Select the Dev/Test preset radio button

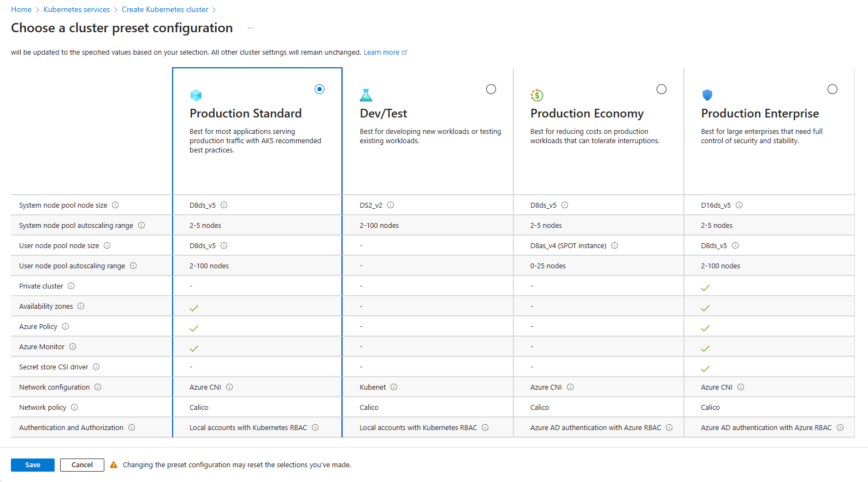(x=491, y=89)
